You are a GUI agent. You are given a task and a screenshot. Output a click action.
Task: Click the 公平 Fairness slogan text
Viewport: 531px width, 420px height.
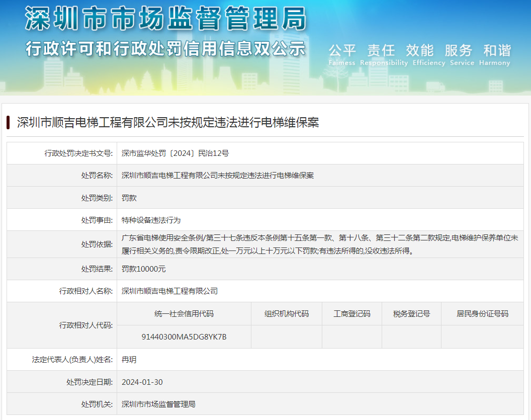342,55
